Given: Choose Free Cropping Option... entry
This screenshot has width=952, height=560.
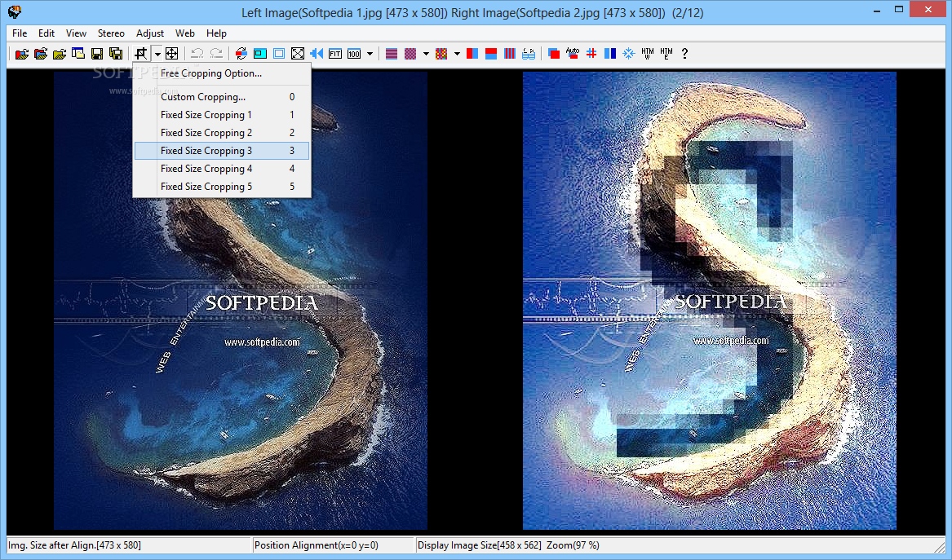Looking at the screenshot, I should point(222,73).
